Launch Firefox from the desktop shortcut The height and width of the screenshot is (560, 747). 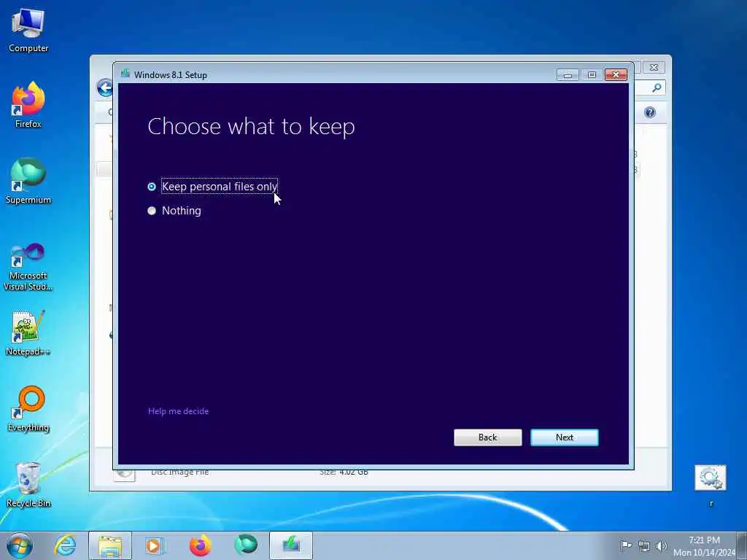28,105
